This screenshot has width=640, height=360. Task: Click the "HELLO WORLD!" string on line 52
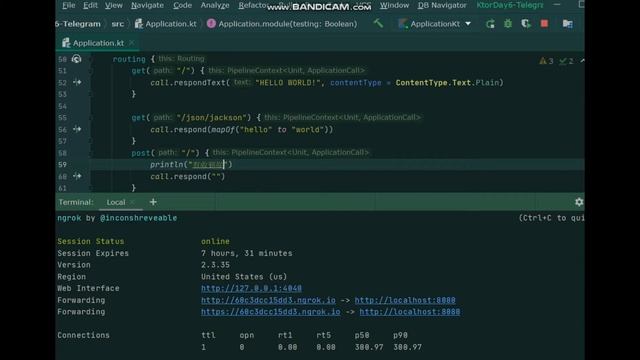pos(288,82)
